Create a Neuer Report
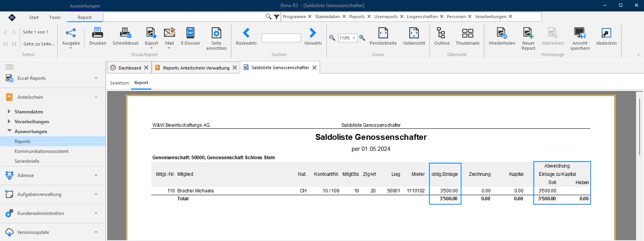644x241 pixels. pos(528,38)
